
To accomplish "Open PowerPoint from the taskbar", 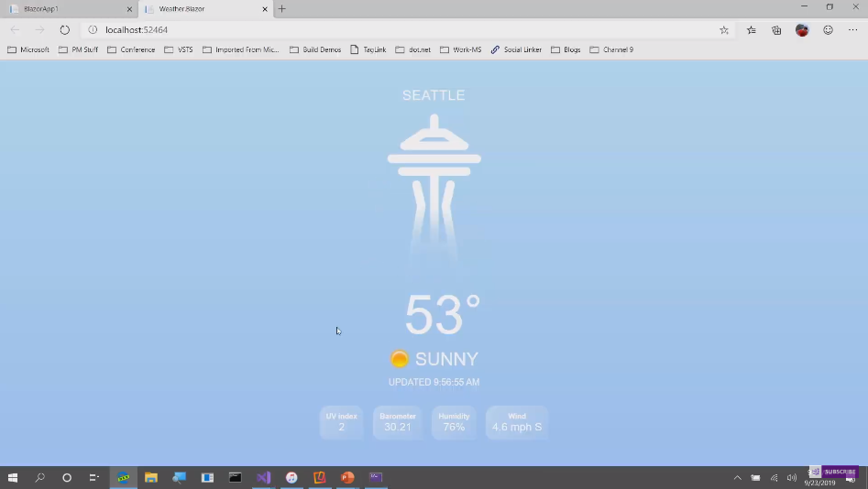I will coord(347,477).
